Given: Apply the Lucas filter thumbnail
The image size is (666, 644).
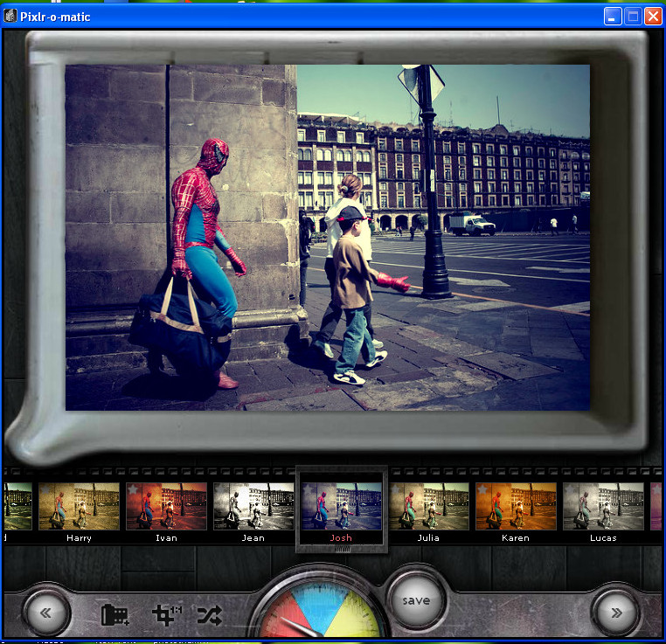Looking at the screenshot, I should 603,506.
